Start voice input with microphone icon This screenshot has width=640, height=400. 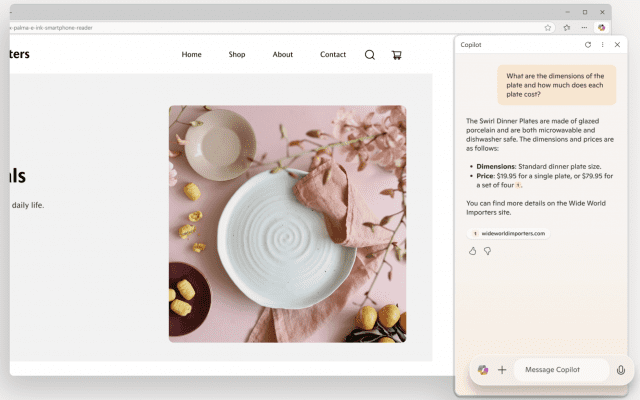tap(621, 370)
